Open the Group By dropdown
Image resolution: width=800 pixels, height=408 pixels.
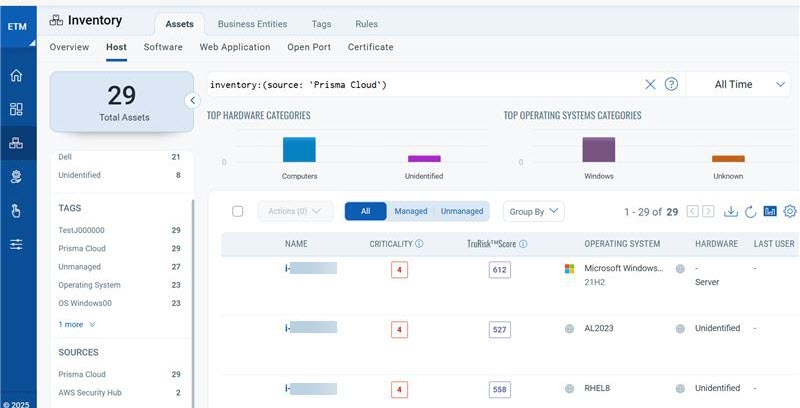point(534,211)
